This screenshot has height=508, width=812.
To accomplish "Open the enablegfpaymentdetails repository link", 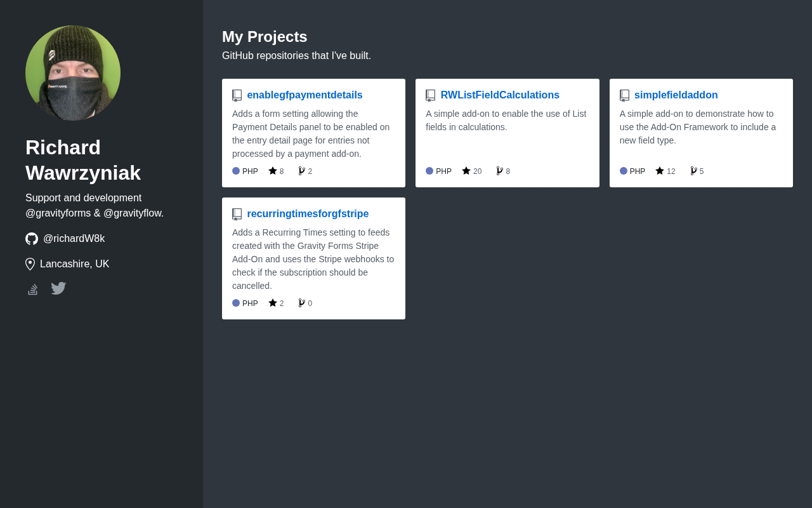I will tap(304, 95).
